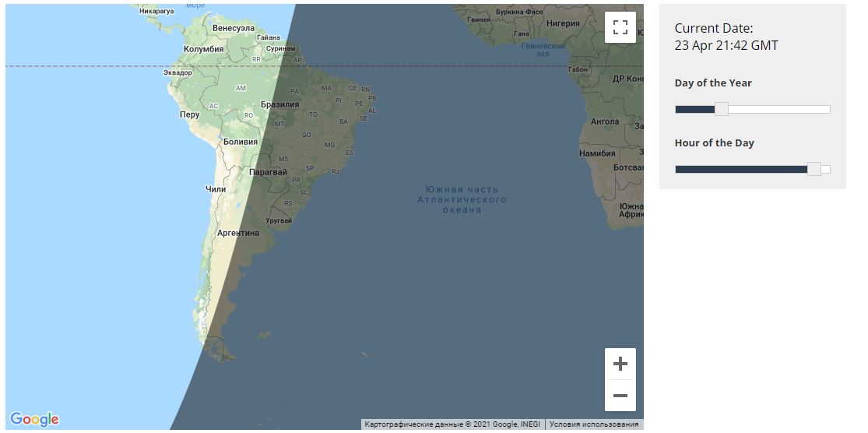
Task: Open the Условия использования link
Action: pyautogui.click(x=593, y=424)
